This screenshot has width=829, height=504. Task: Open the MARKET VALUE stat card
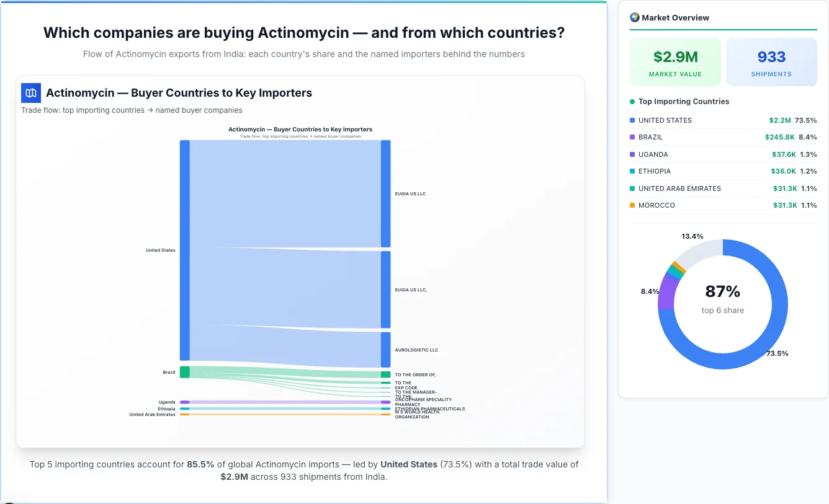point(675,61)
